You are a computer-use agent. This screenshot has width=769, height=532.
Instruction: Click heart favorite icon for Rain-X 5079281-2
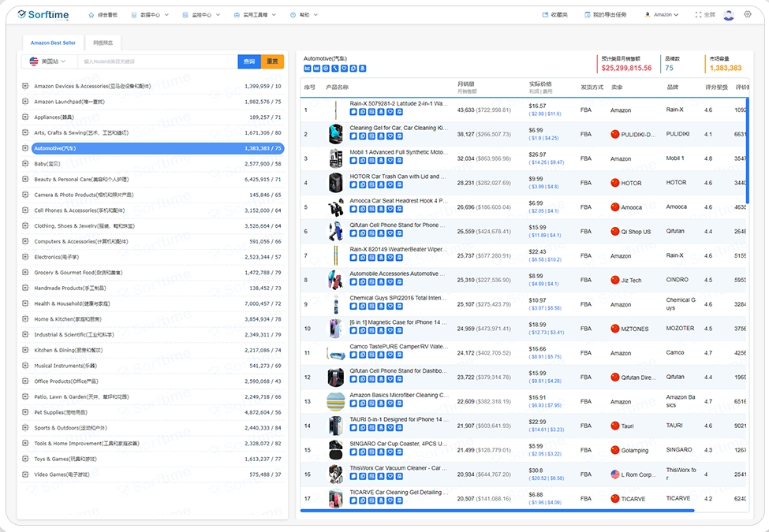click(390, 112)
